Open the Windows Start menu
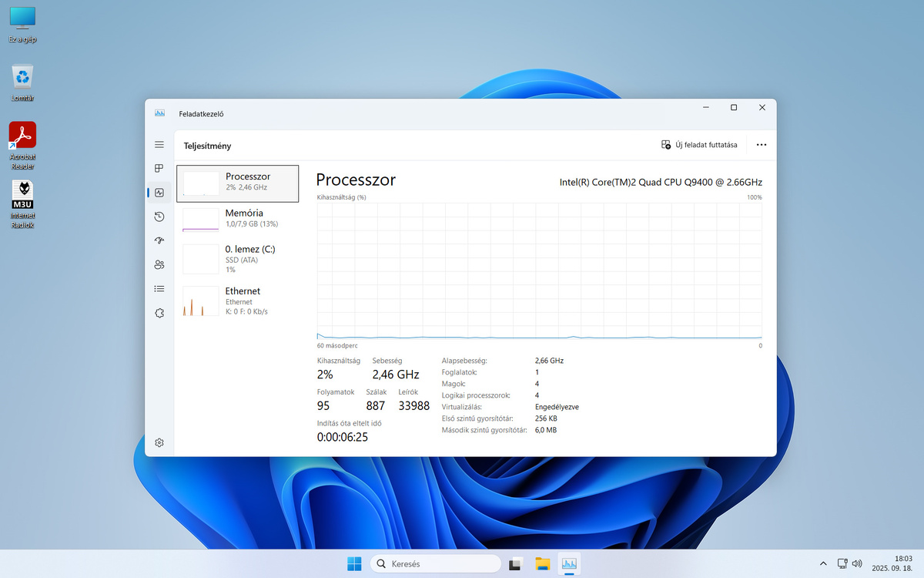 pos(354,564)
